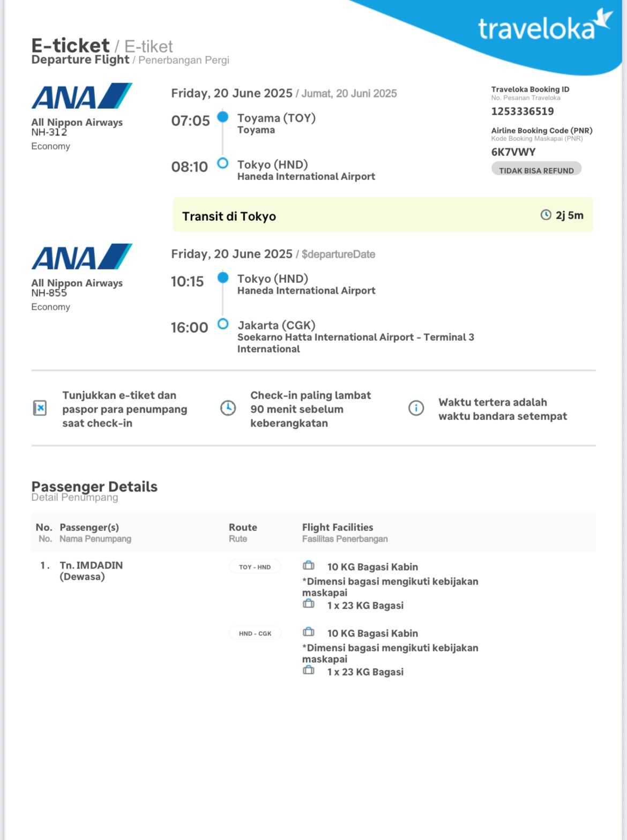Click the transit duration clock icon
The width and height of the screenshot is (627, 840).
(x=546, y=215)
